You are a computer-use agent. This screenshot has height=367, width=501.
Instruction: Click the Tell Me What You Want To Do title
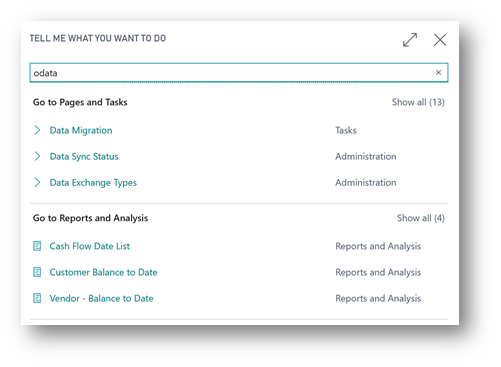pos(98,38)
